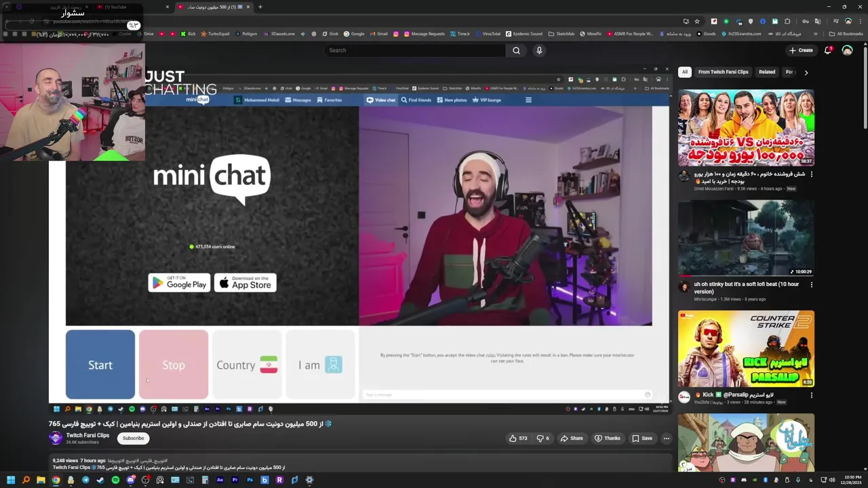Open minichat hamburger menu icon
The width and height of the screenshot is (868, 488).
(x=528, y=100)
